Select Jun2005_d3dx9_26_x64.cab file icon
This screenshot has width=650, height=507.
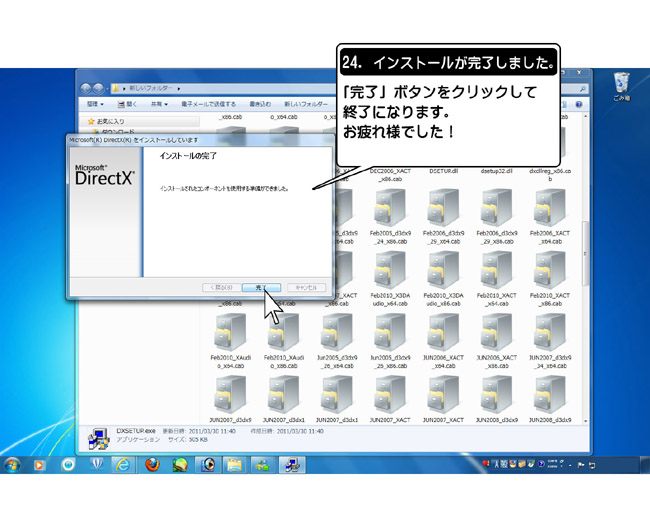(337, 332)
